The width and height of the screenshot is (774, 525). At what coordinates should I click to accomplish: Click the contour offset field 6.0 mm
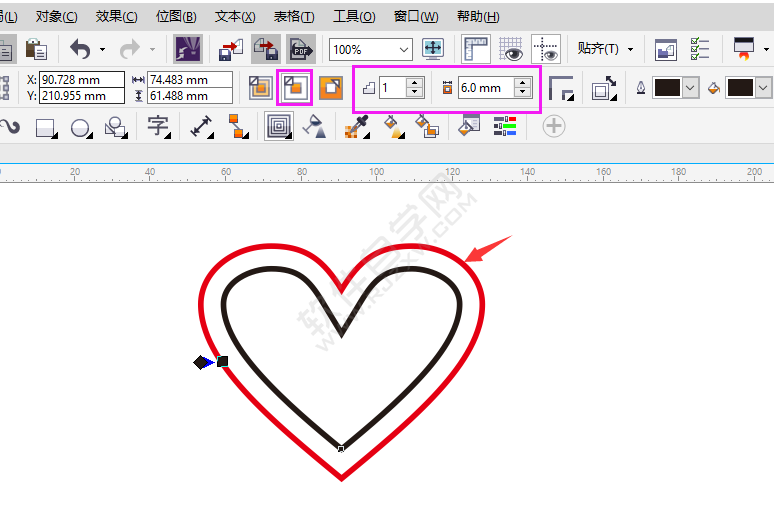[486, 88]
